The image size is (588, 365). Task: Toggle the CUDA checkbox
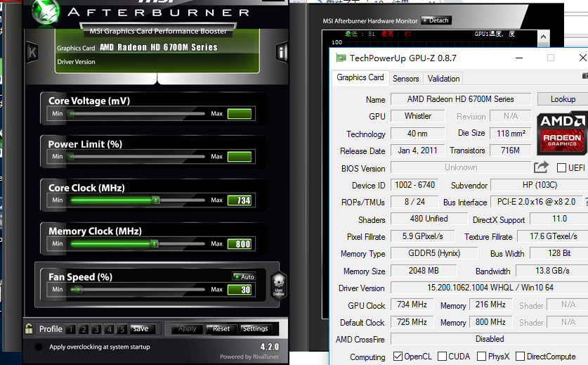coord(442,356)
